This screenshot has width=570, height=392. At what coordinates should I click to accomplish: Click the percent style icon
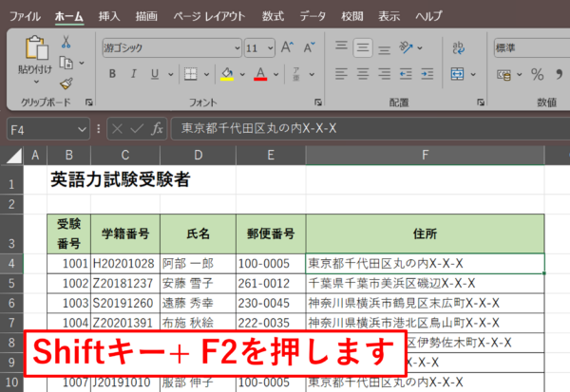tap(537, 74)
